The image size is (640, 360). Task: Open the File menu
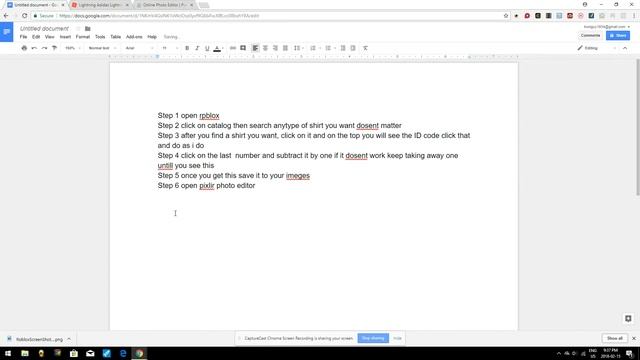23,37
